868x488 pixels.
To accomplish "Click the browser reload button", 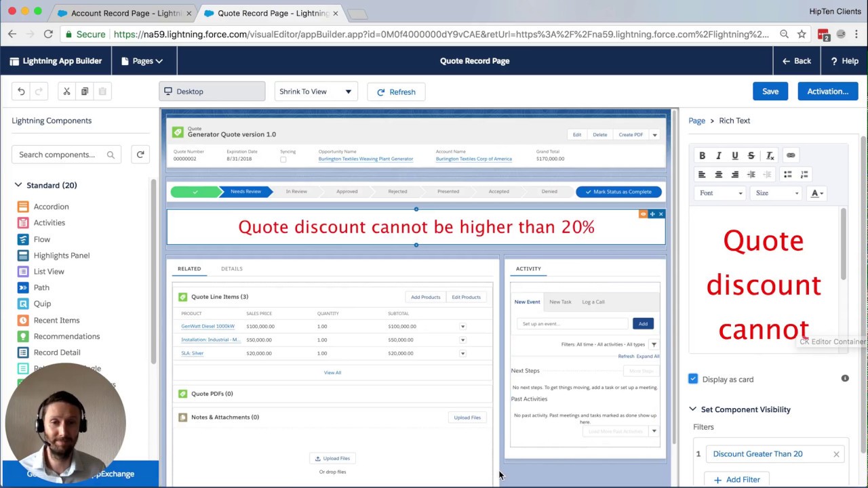I will point(48,34).
